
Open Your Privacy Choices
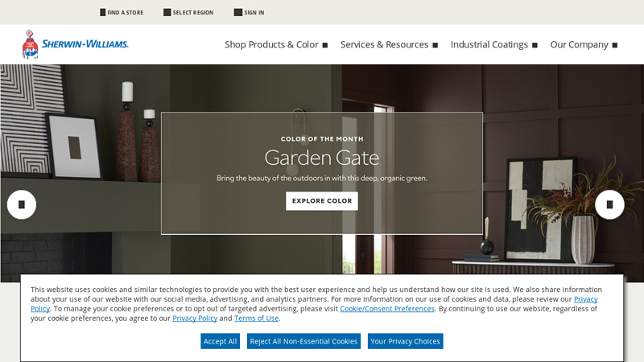pos(405,341)
